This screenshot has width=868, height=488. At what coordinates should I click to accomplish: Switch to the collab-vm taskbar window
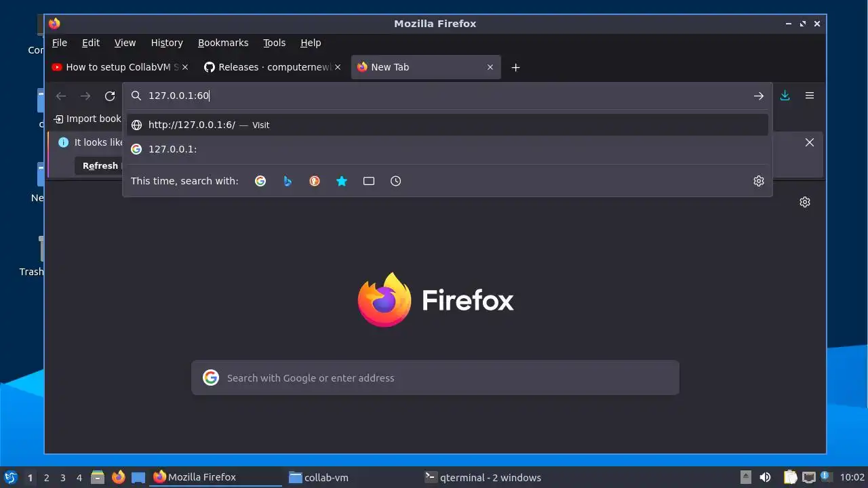(351, 477)
